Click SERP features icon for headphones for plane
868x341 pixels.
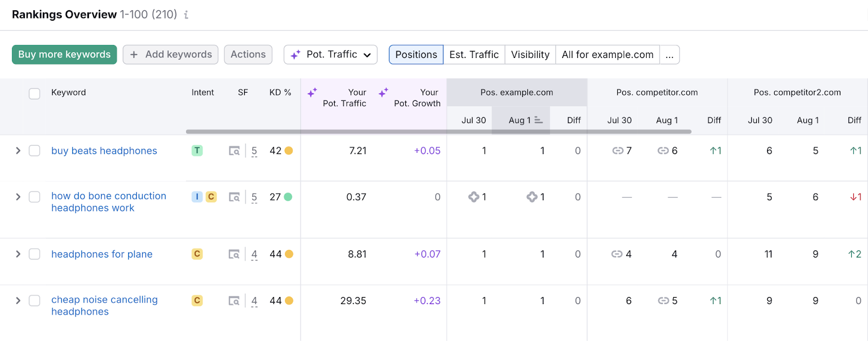pos(234,254)
